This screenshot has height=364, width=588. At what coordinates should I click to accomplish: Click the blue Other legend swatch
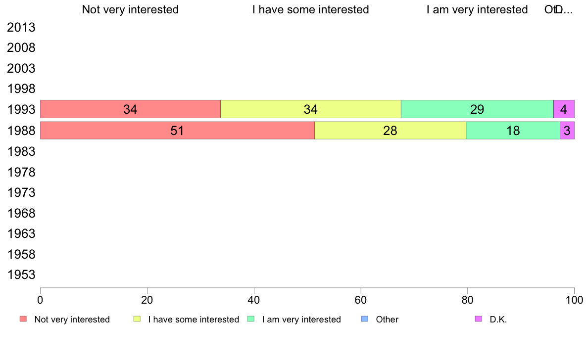pyautogui.click(x=365, y=319)
